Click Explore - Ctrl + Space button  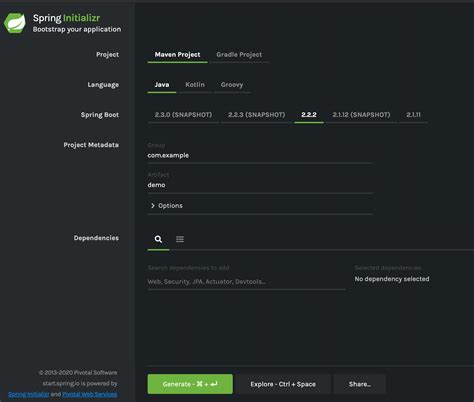283,384
